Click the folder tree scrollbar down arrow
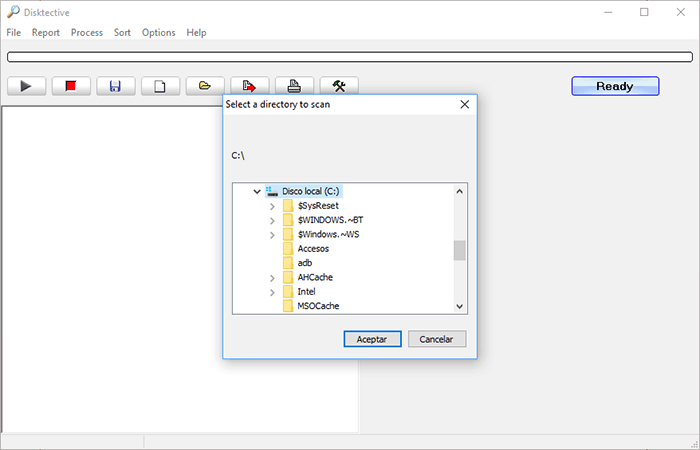The image size is (700, 450). [459, 306]
